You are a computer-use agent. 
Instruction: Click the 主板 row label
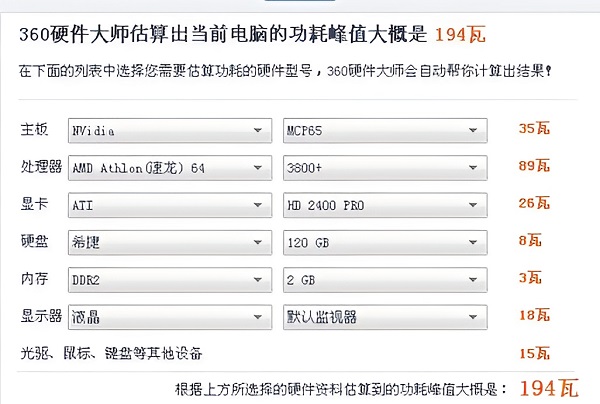[x=34, y=129]
